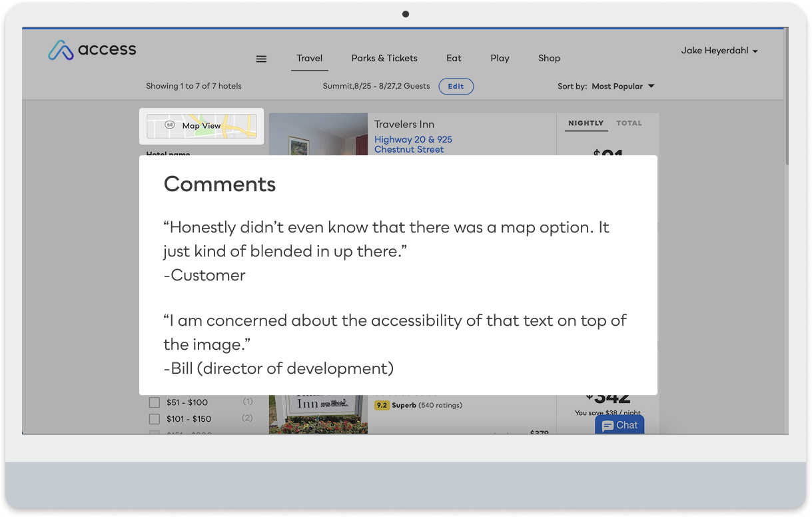Tick the $101 - $150 price checkbox
The width and height of the screenshot is (812, 517).
tap(155, 419)
